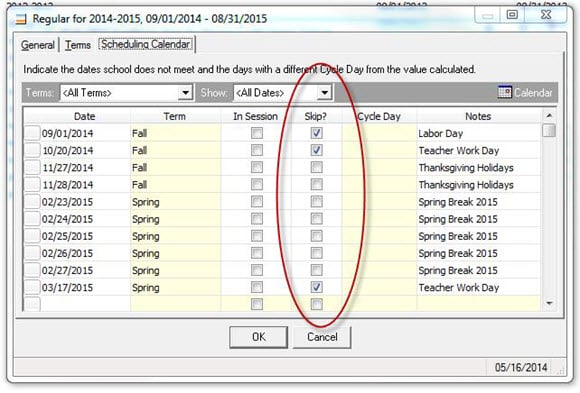Click the Cycle Day column header
The image size is (580, 393).
[x=379, y=116]
